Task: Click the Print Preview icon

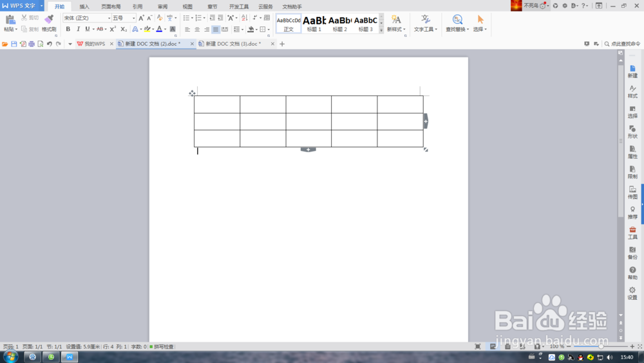Action: [40, 44]
